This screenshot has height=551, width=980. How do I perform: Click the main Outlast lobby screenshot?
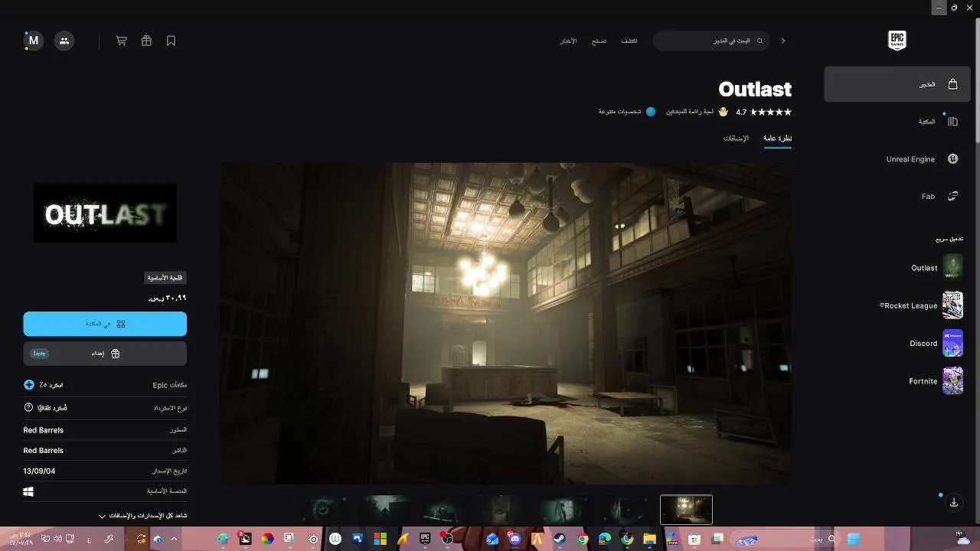point(506,323)
